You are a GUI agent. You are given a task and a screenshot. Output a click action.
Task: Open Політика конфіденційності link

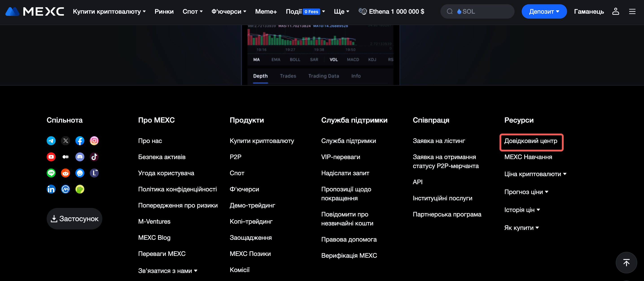tap(177, 189)
